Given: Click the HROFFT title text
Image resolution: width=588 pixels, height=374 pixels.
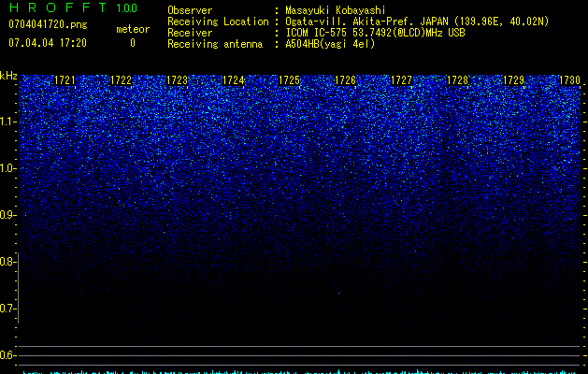Looking at the screenshot, I should click(58, 7).
